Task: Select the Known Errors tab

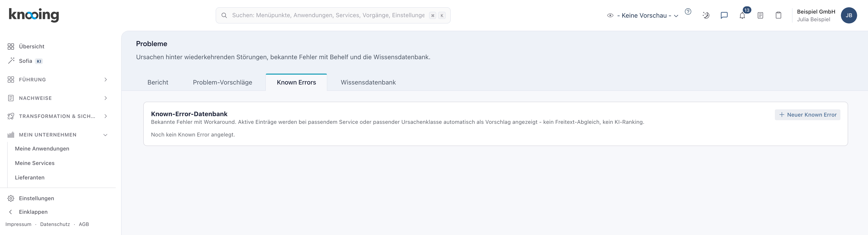Action: point(297,82)
